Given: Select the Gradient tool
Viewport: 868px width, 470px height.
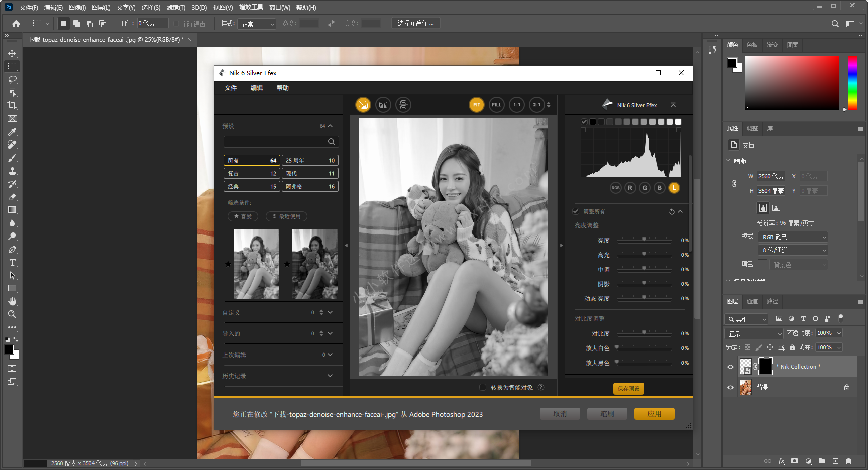Looking at the screenshot, I should coord(12,210).
